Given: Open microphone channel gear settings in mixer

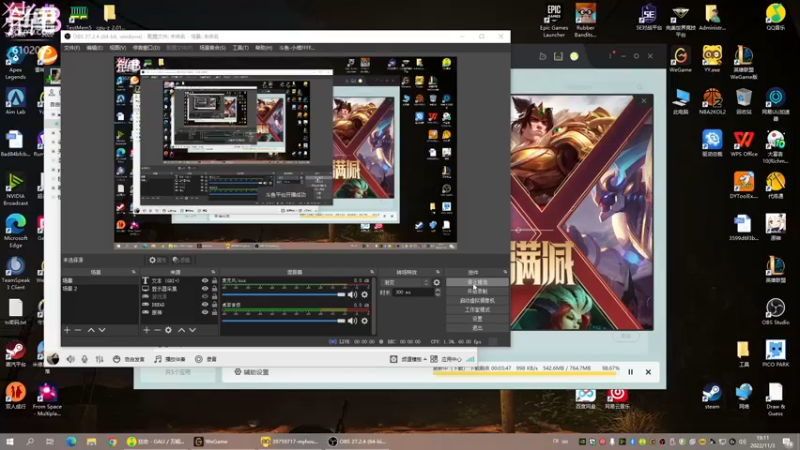Looking at the screenshot, I should pos(364,294).
